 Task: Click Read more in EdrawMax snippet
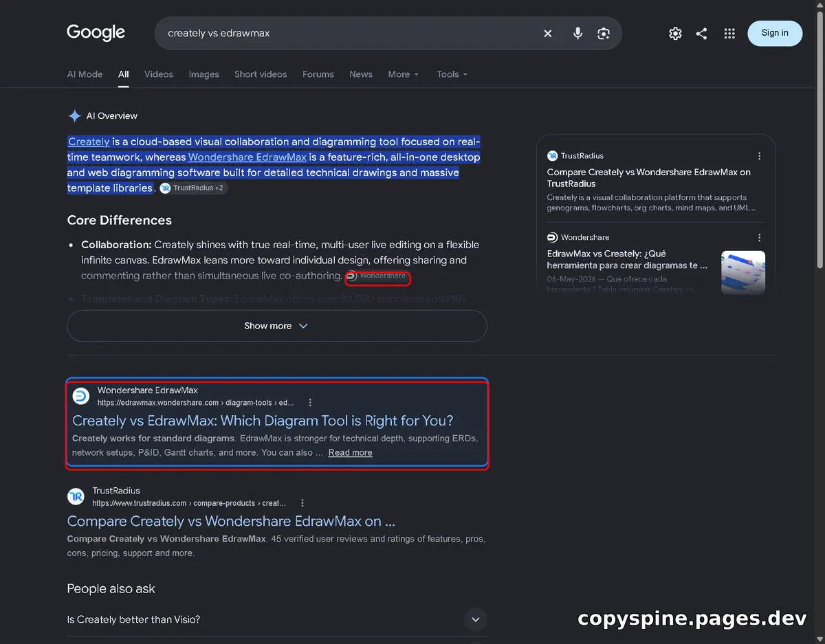351,452
